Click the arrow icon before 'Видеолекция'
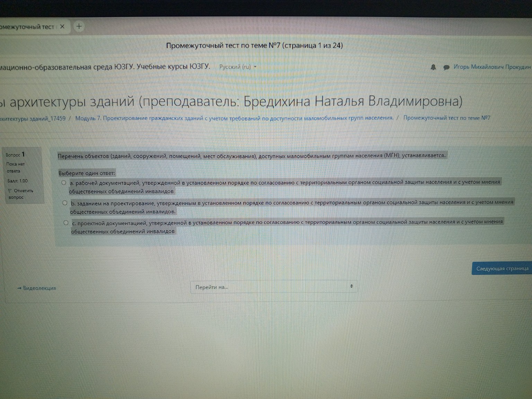Image resolution: width=532 pixels, height=399 pixels. click(x=19, y=288)
